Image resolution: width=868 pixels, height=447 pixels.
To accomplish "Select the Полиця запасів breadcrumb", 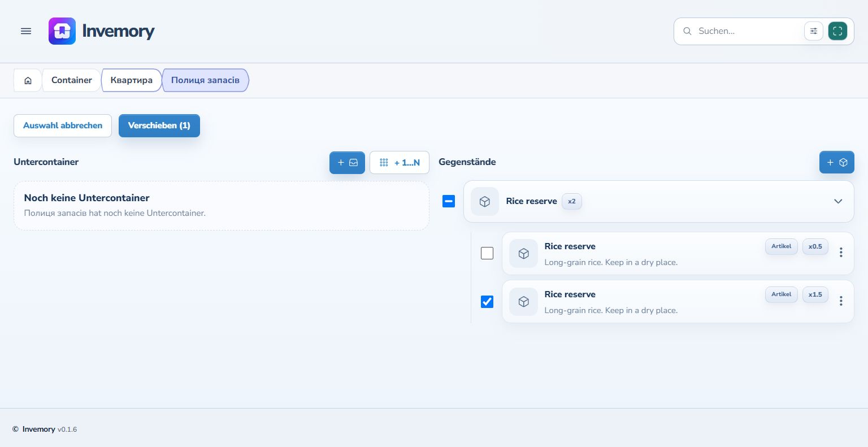I will [x=206, y=80].
